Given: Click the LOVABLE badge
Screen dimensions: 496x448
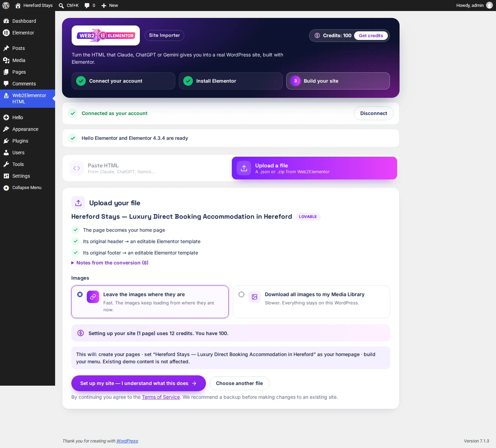Looking at the screenshot, I should (x=308, y=217).
